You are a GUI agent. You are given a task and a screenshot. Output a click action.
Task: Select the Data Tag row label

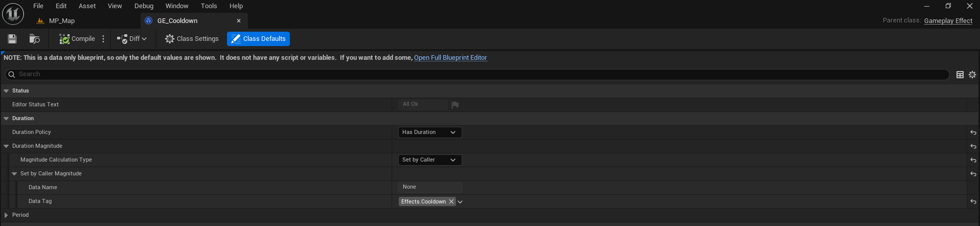(40, 201)
